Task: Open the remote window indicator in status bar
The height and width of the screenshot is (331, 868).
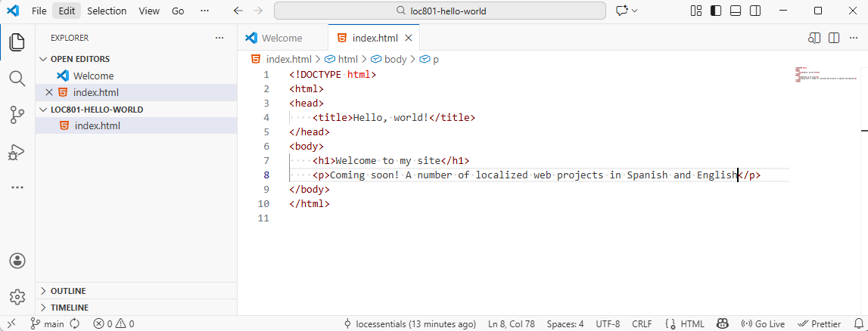Action: pyautogui.click(x=11, y=323)
